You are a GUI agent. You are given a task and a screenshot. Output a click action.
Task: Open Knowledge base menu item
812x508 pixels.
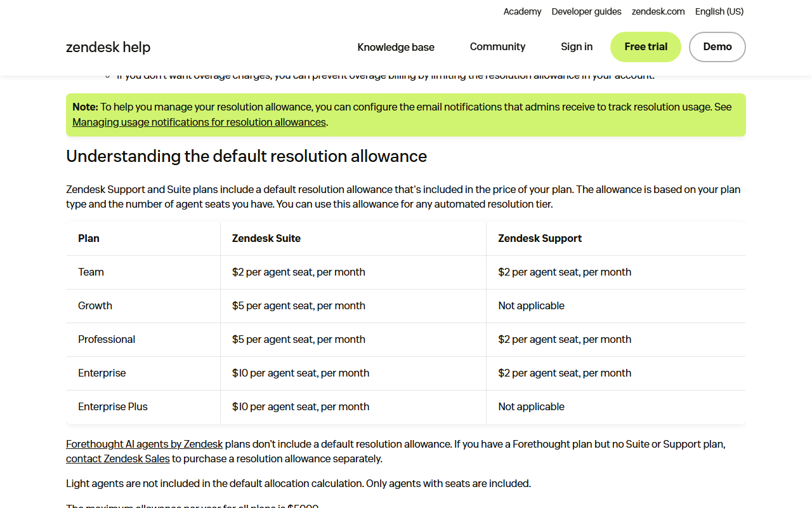pos(396,47)
